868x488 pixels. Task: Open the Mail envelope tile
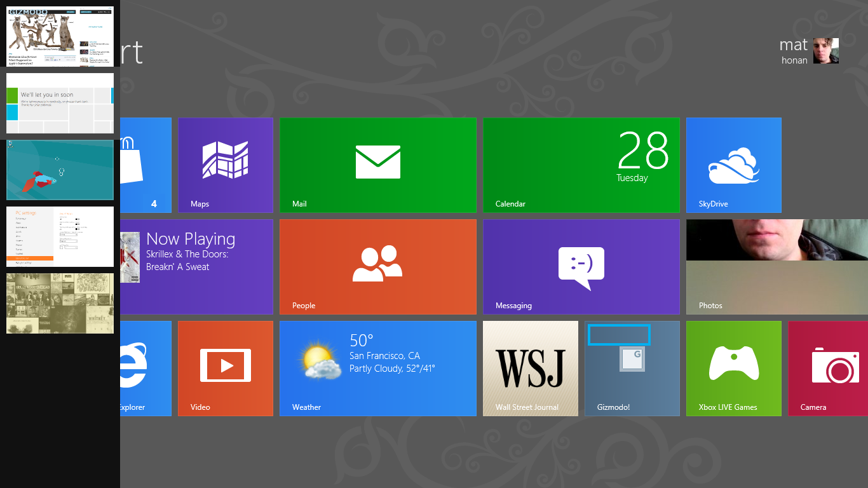pos(378,165)
